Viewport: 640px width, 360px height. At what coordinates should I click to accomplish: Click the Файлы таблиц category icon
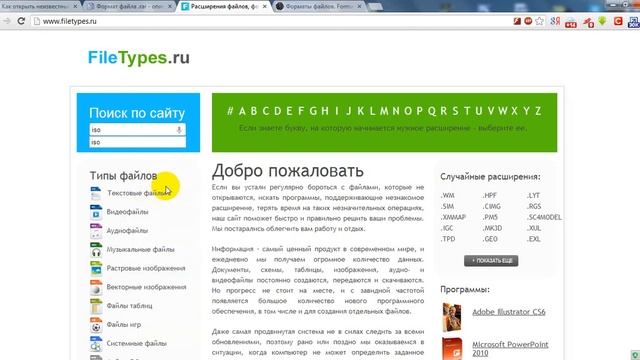96,306
